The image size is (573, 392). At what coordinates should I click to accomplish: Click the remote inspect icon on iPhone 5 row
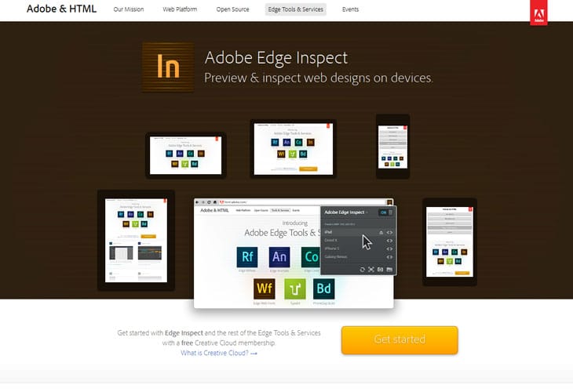pos(389,249)
